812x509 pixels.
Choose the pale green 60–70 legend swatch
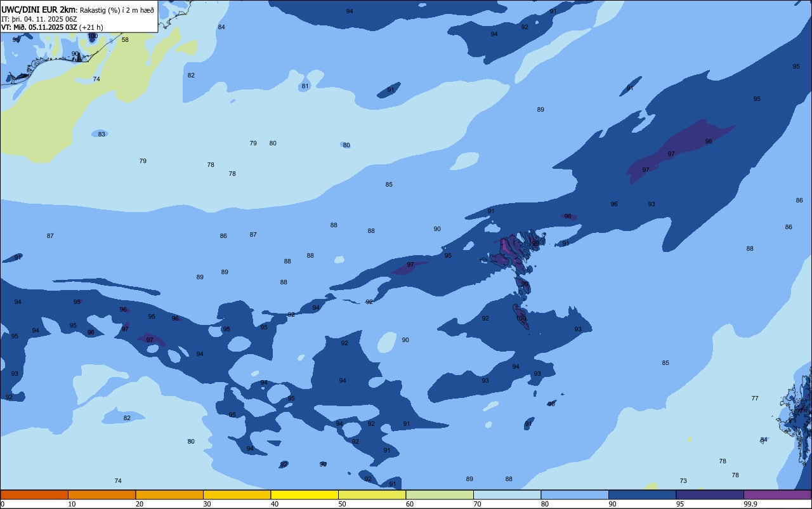point(440,494)
